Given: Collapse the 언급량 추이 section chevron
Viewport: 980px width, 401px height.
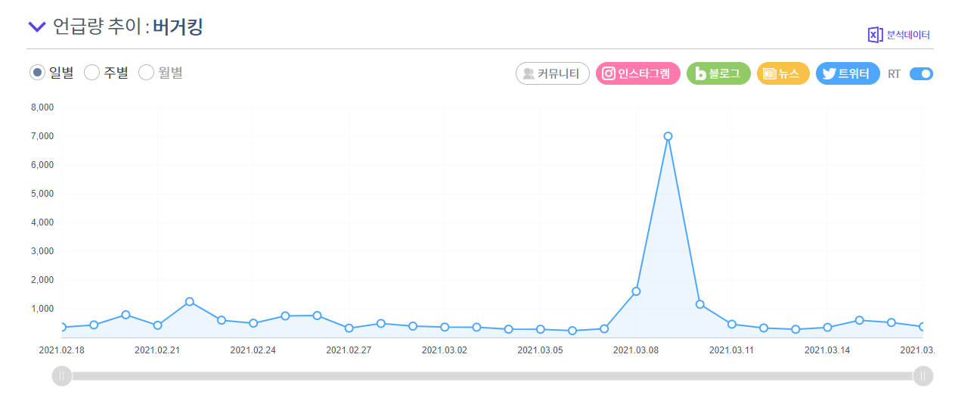Looking at the screenshot, I should point(37,27).
